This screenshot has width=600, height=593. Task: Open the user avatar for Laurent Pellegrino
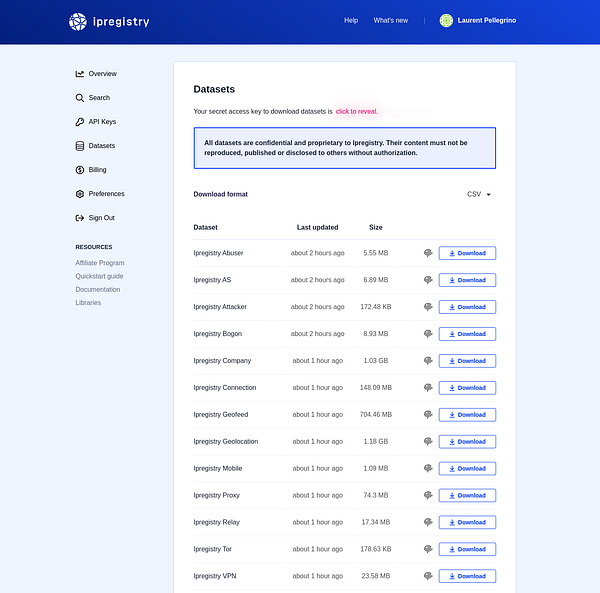click(446, 20)
